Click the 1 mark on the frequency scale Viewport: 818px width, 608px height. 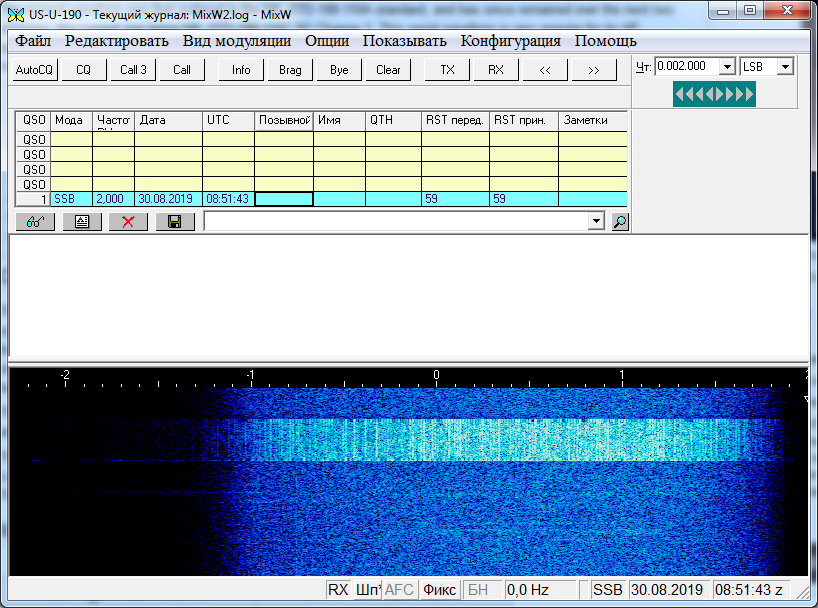[622, 375]
